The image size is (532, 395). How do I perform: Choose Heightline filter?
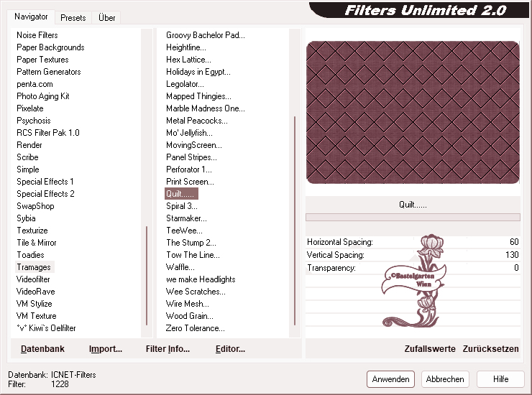point(186,47)
